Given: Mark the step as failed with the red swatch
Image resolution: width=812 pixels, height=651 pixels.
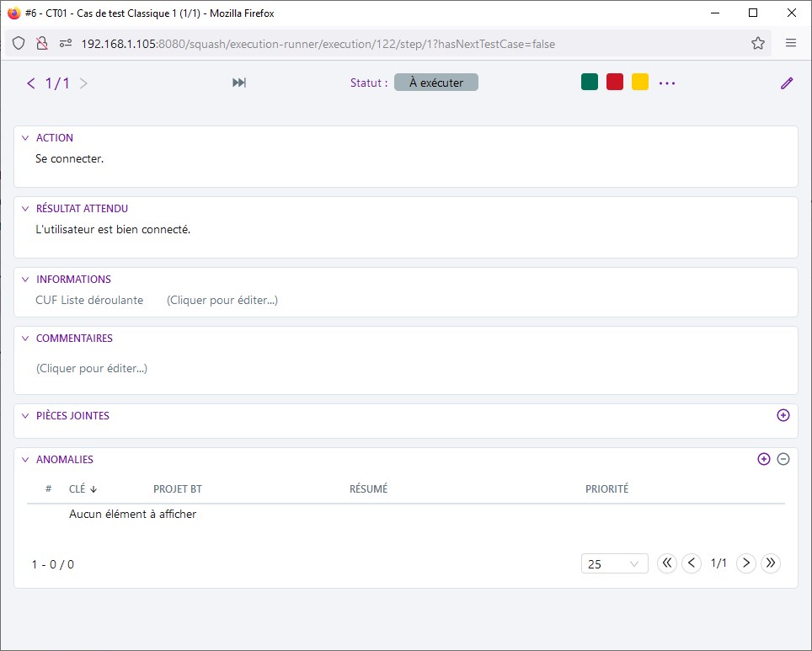Looking at the screenshot, I should [x=615, y=82].
